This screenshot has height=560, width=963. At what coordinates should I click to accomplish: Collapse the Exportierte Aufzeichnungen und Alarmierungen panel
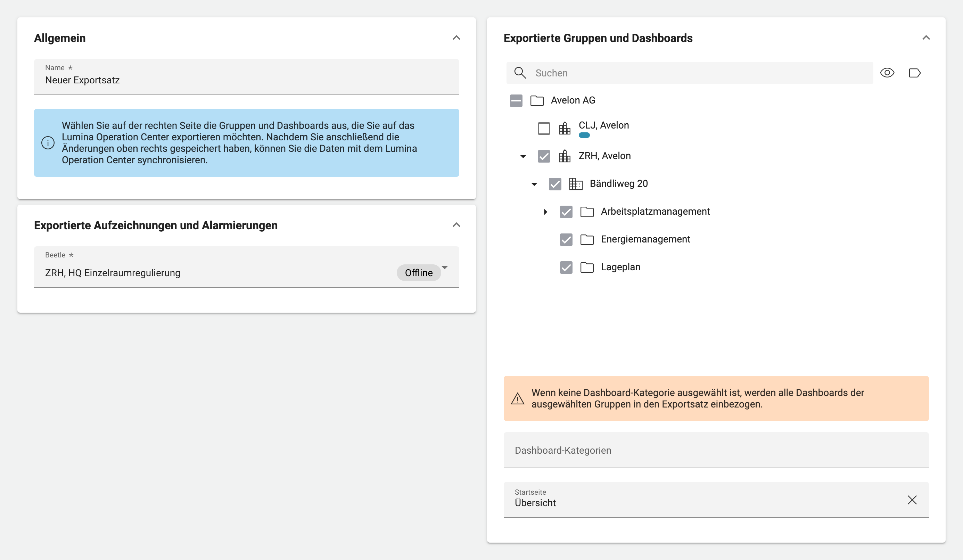[x=456, y=225]
